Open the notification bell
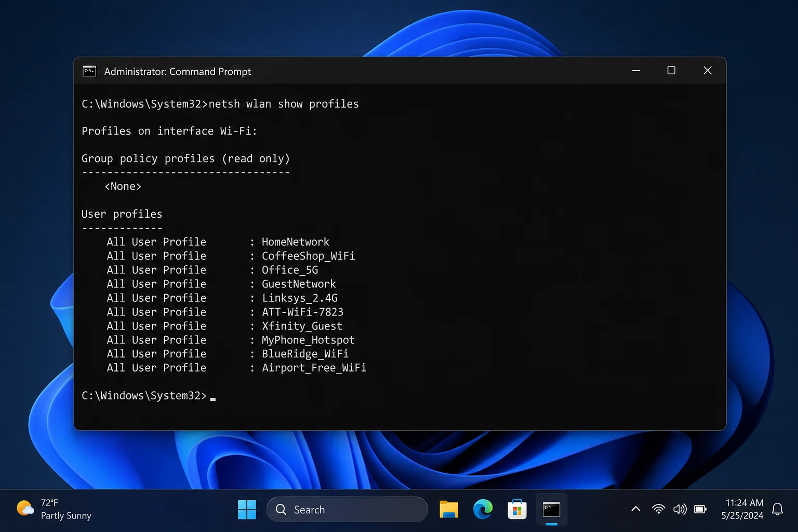The image size is (798, 532). (777, 509)
